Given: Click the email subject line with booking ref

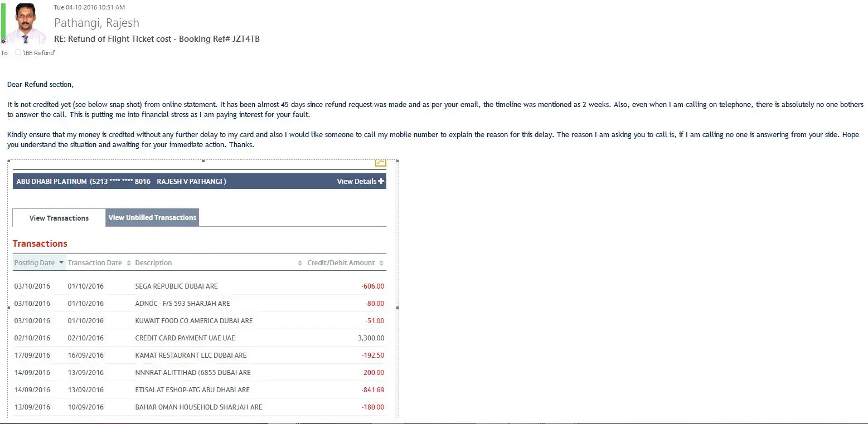Looking at the screenshot, I should click(157, 39).
